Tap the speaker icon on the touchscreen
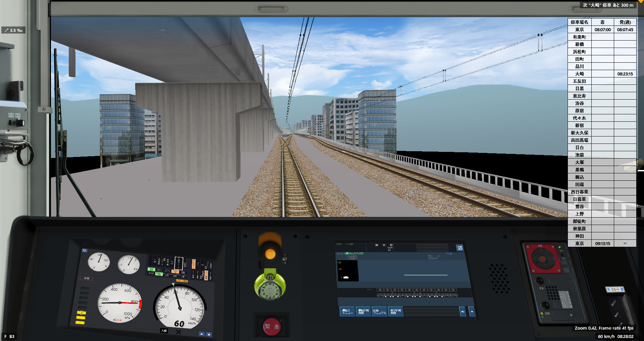Viewport: 644px width, 341px height. click(463, 311)
